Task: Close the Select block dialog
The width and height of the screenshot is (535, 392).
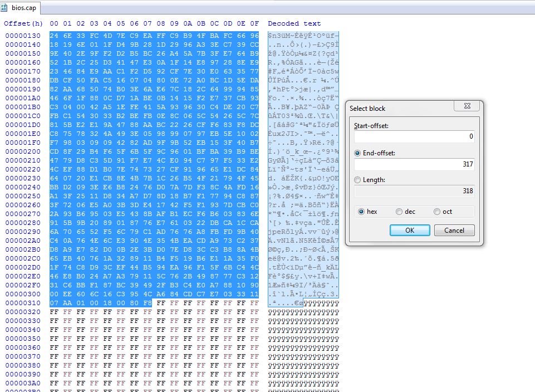Action: 467,106
